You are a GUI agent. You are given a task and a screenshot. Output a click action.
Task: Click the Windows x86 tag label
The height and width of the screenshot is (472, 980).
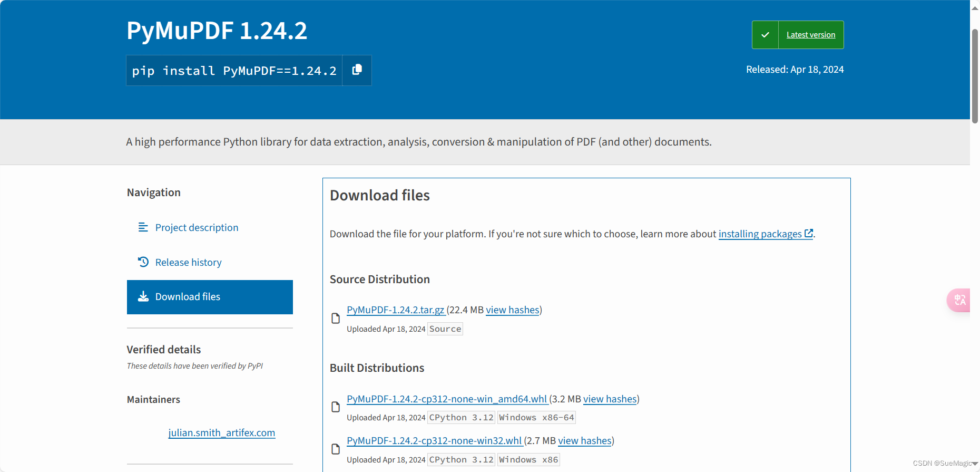[x=528, y=459]
